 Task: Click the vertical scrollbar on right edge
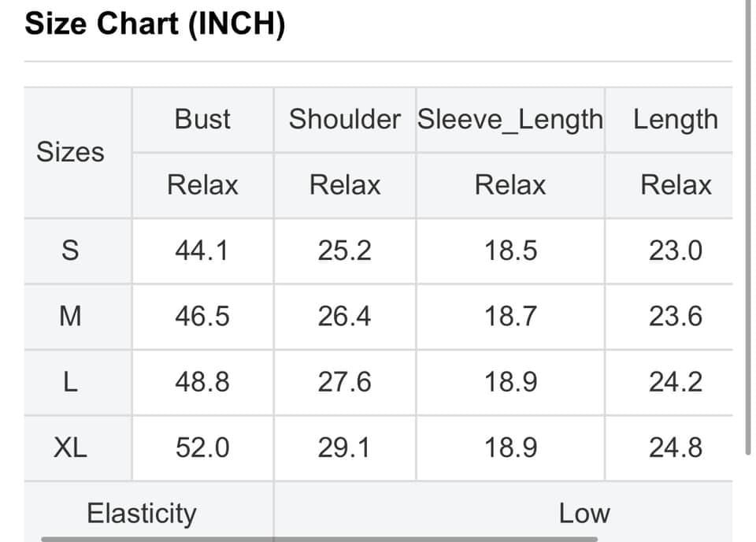tap(748, 227)
